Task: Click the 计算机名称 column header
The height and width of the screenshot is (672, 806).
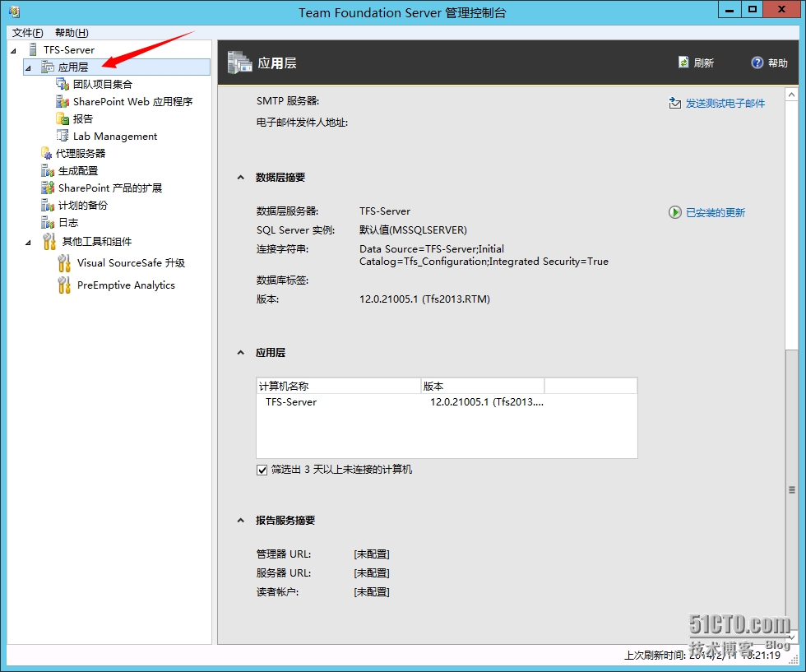Action: pyautogui.click(x=339, y=386)
